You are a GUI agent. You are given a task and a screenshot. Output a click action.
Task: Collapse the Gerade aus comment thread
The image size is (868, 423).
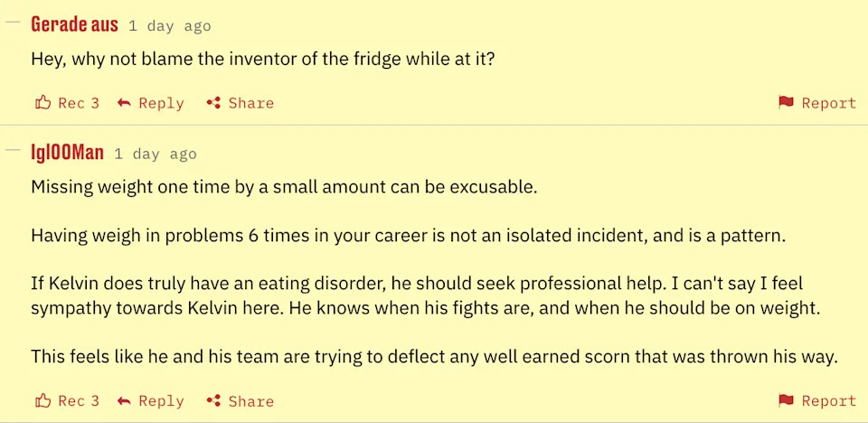point(13,24)
